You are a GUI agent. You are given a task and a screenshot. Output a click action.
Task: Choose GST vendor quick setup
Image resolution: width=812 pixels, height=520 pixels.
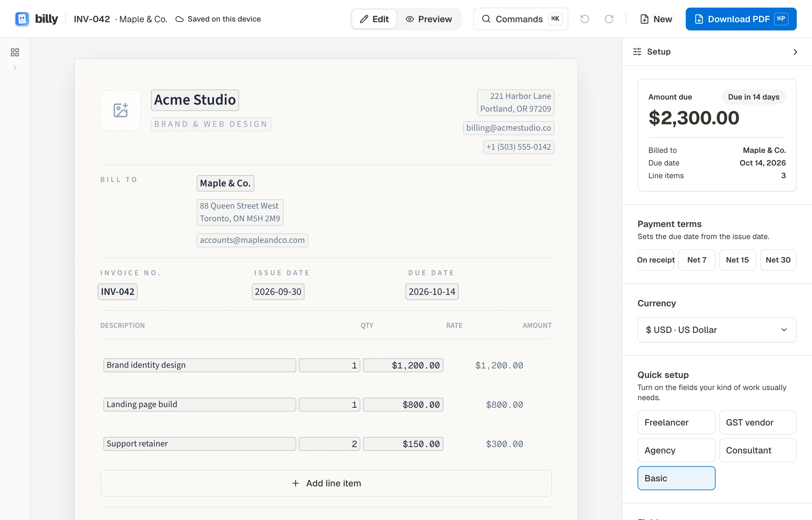click(x=758, y=422)
